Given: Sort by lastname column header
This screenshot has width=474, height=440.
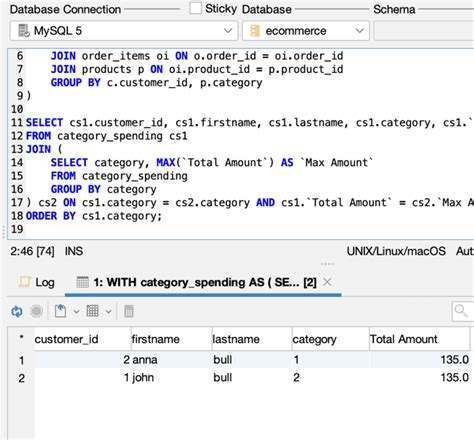Looking at the screenshot, I should [x=252, y=339].
